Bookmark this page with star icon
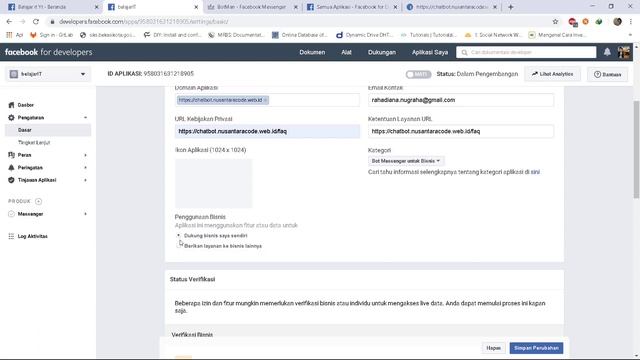 click(x=555, y=22)
